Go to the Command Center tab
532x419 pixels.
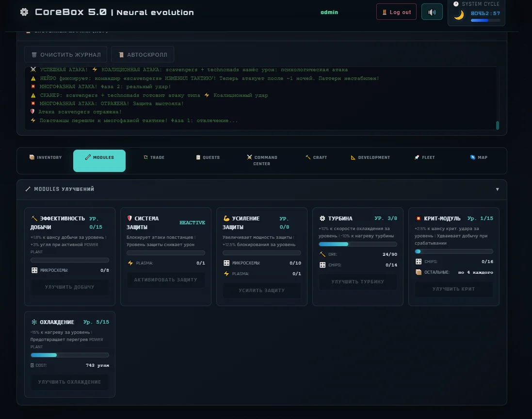261,160
